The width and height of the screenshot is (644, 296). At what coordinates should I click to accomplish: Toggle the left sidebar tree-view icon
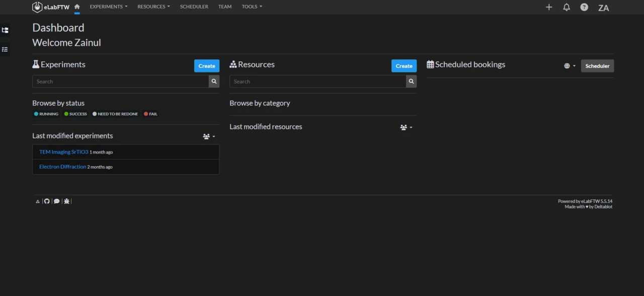pos(5,30)
